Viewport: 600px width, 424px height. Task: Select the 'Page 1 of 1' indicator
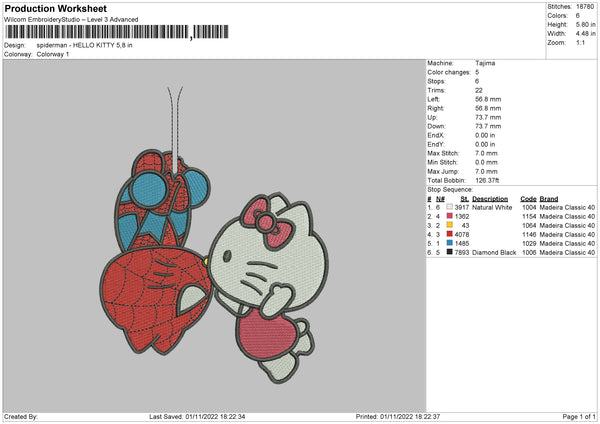pyautogui.click(x=579, y=417)
